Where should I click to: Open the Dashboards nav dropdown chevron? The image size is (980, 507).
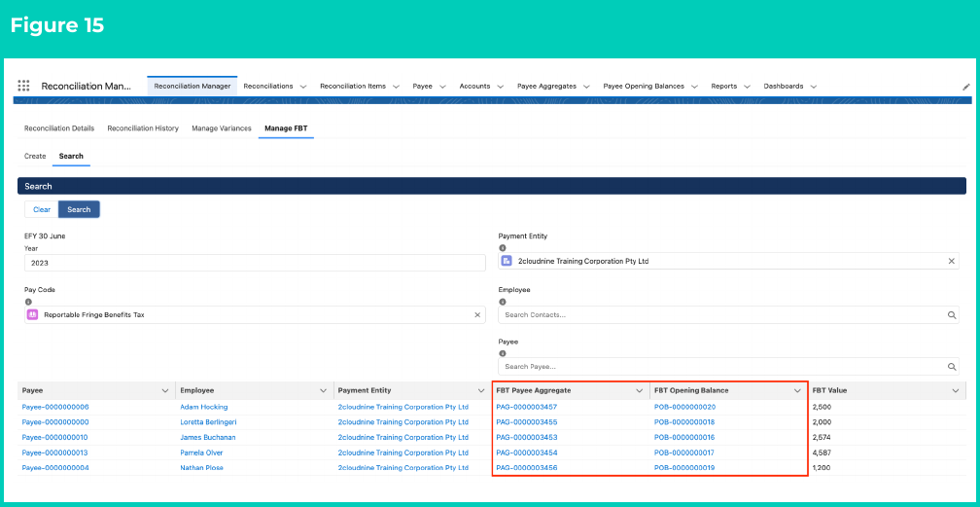coord(813,87)
